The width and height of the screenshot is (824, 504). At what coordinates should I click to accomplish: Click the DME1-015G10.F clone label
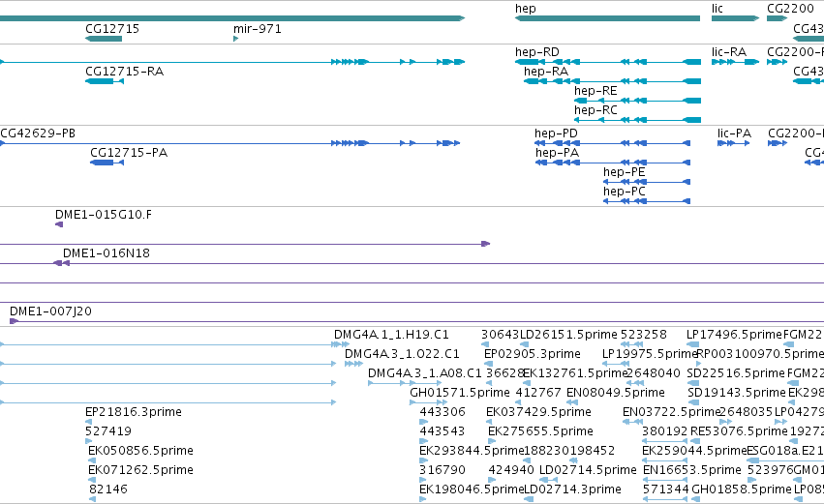(x=104, y=214)
